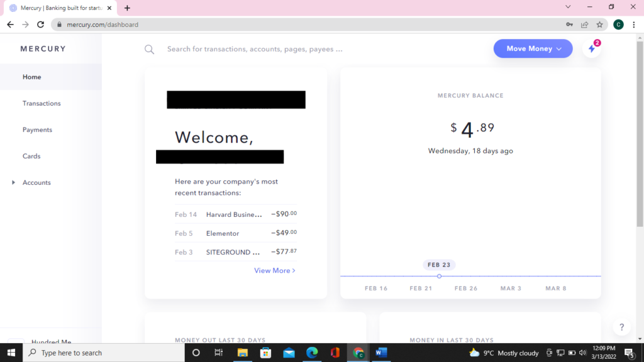Select the FEB 23 point on balance chart
Screen dimensions: 644x362
point(439,277)
